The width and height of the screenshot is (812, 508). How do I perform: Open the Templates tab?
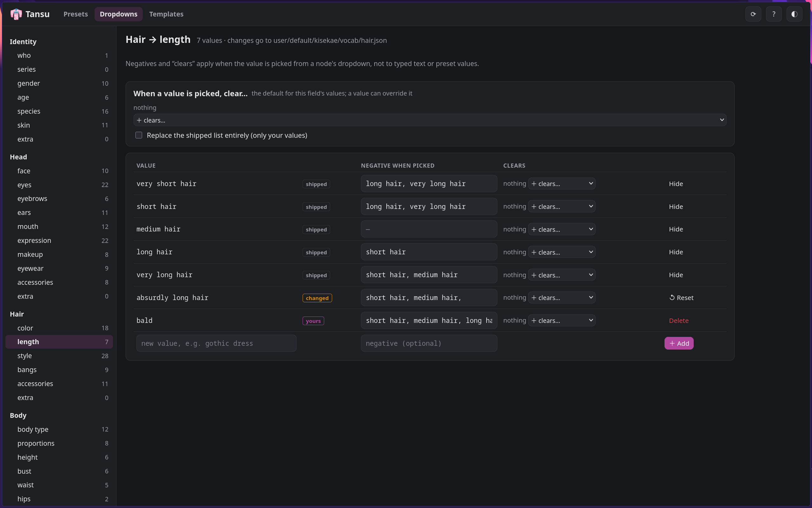(x=166, y=14)
